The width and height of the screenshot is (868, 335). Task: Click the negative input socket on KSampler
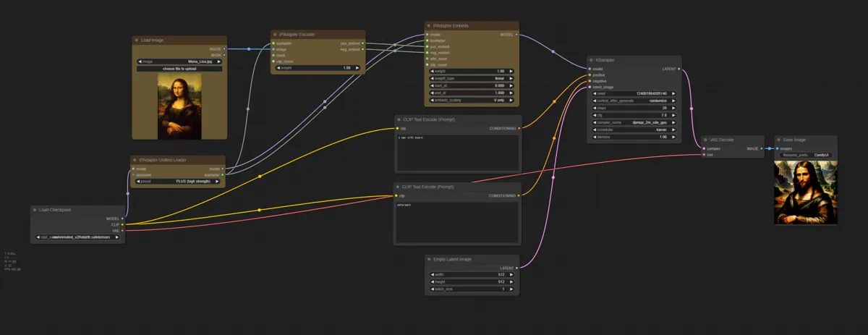(590, 81)
